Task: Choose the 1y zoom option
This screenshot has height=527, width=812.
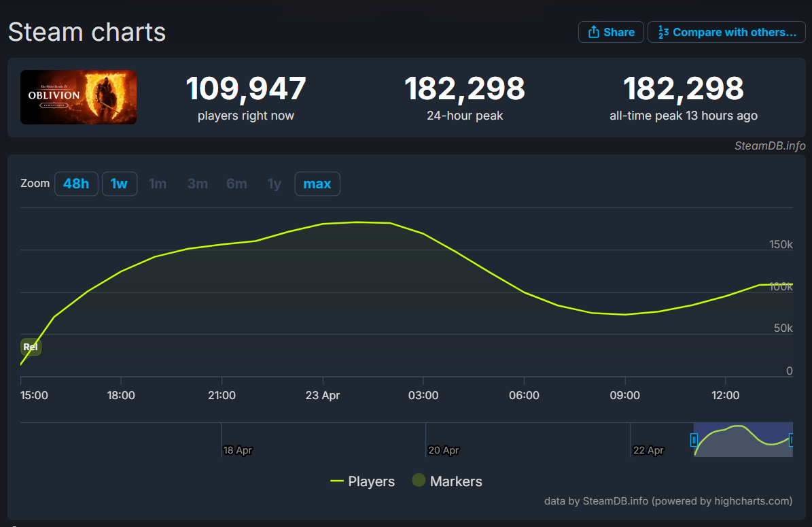Action: pyautogui.click(x=274, y=184)
